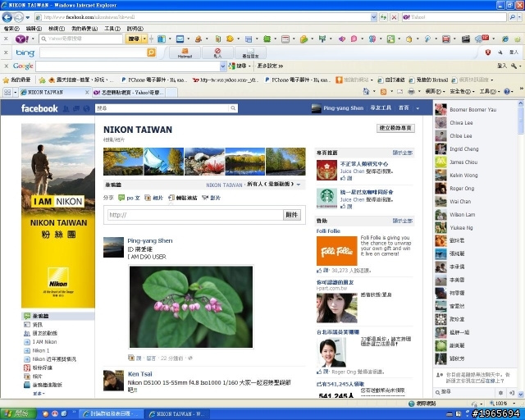525x420 pixels.
Task: Open the Quick Tabs grid icon
Action: coord(7,92)
